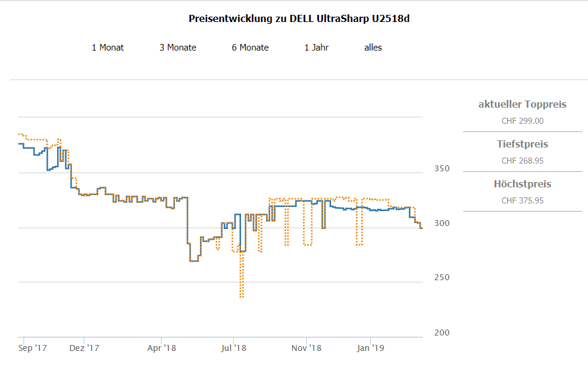Click the '350' y-axis label

click(442, 169)
